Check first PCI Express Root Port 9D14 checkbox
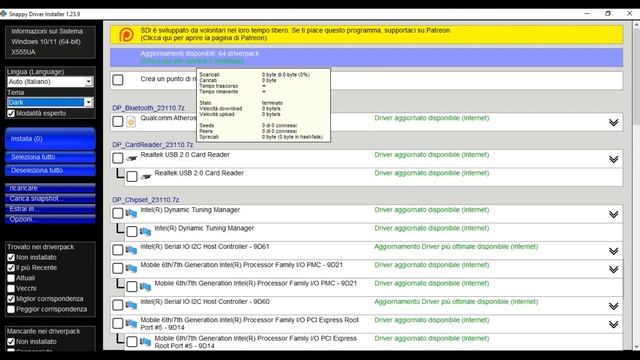This screenshot has height=360, width=640. point(118,324)
